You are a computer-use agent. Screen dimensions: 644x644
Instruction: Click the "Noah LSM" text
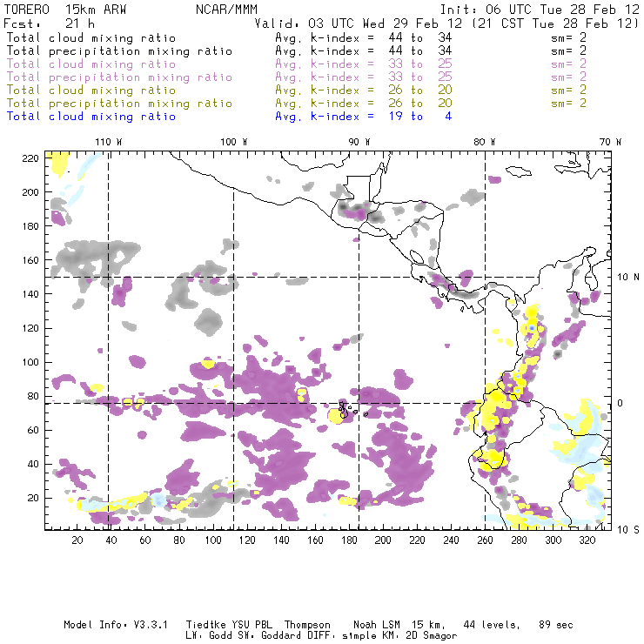point(377,625)
